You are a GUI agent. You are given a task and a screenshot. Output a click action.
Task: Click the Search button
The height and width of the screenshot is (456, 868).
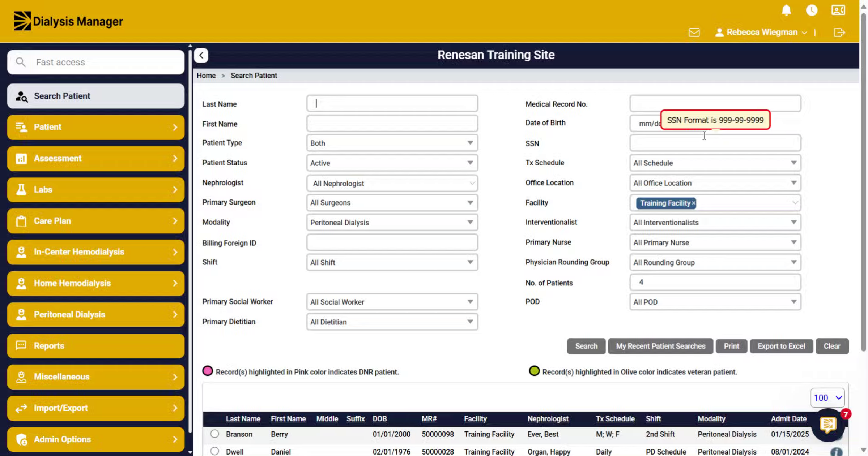(586, 346)
